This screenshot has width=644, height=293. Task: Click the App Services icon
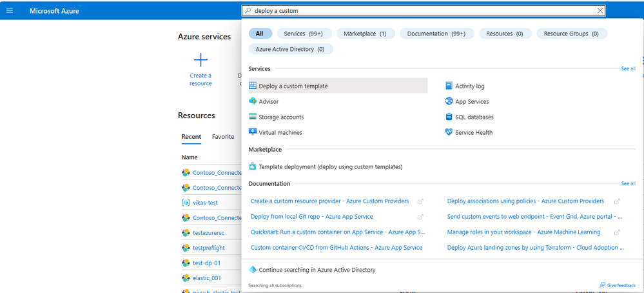(449, 101)
